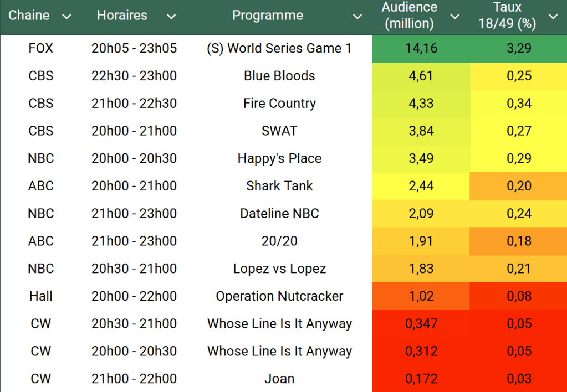This screenshot has height=392, width=567.
Task: Select the World Series Game 1 cell
Action: 279,48
